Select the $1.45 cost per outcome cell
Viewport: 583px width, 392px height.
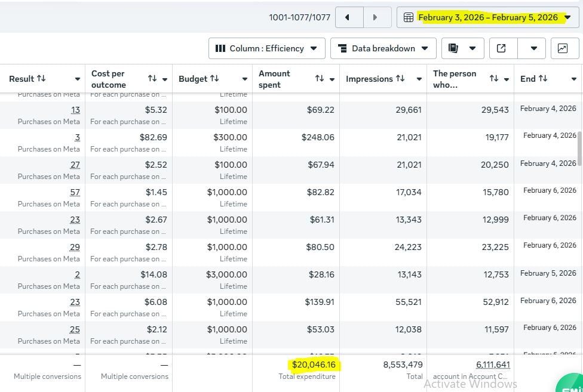point(156,192)
